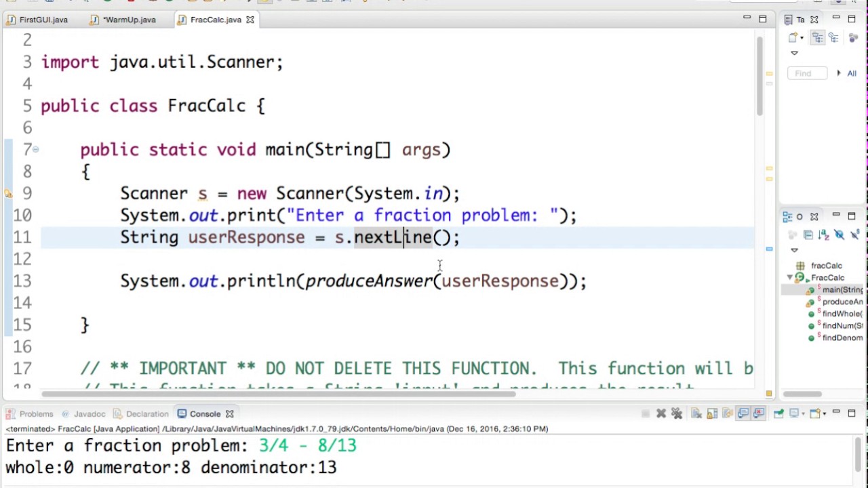Pin the Console view
The image size is (868, 488).
[778, 413]
